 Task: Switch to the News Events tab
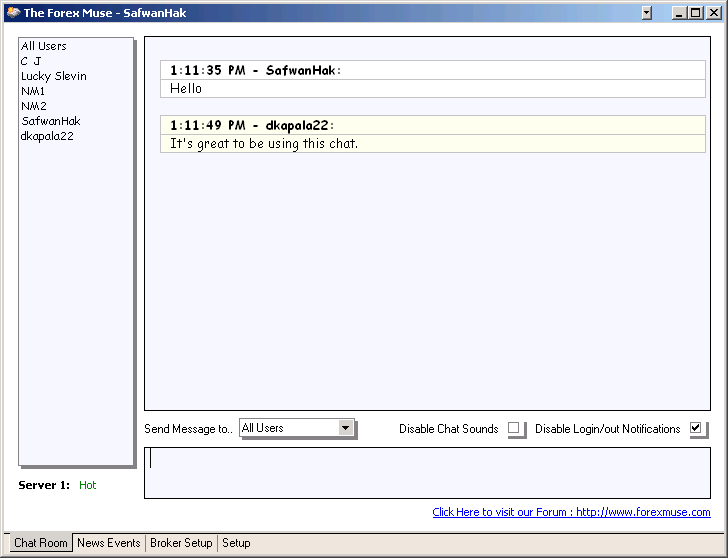coord(109,543)
